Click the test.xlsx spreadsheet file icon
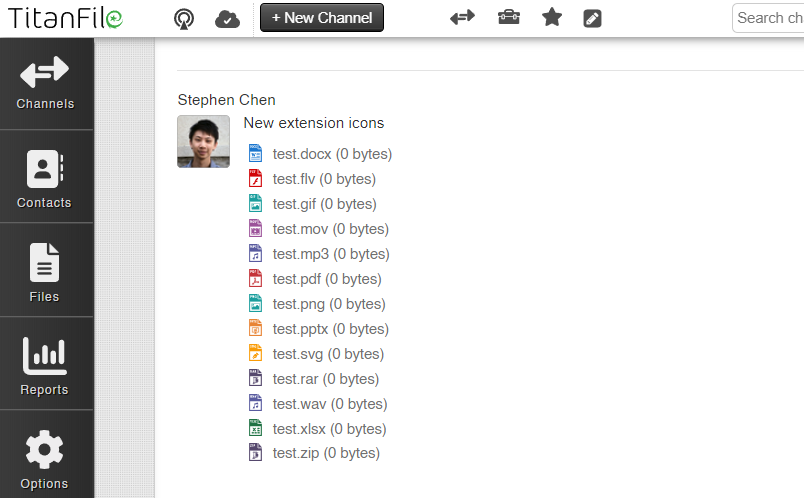The image size is (804, 498). 255,428
